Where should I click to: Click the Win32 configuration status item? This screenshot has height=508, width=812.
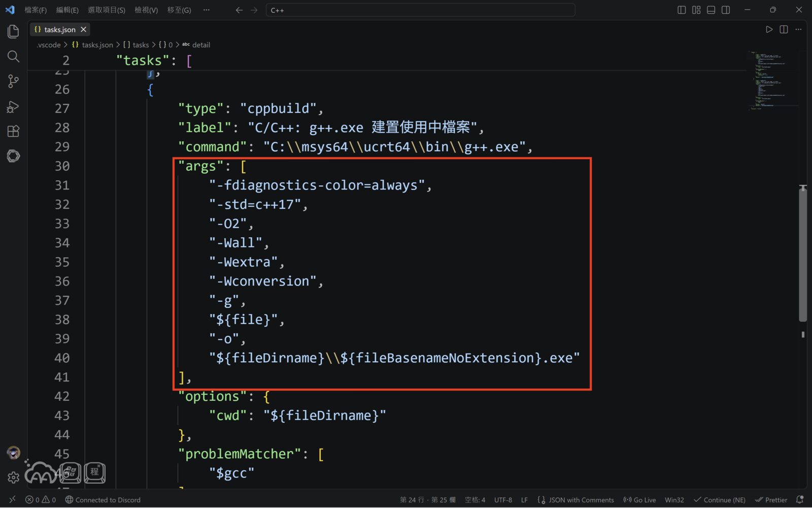[x=674, y=500]
